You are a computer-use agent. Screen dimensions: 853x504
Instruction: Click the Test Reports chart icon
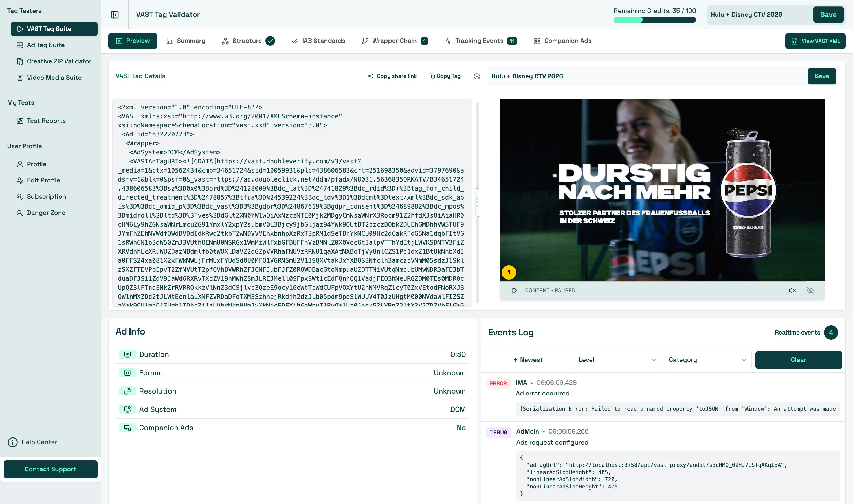point(20,121)
